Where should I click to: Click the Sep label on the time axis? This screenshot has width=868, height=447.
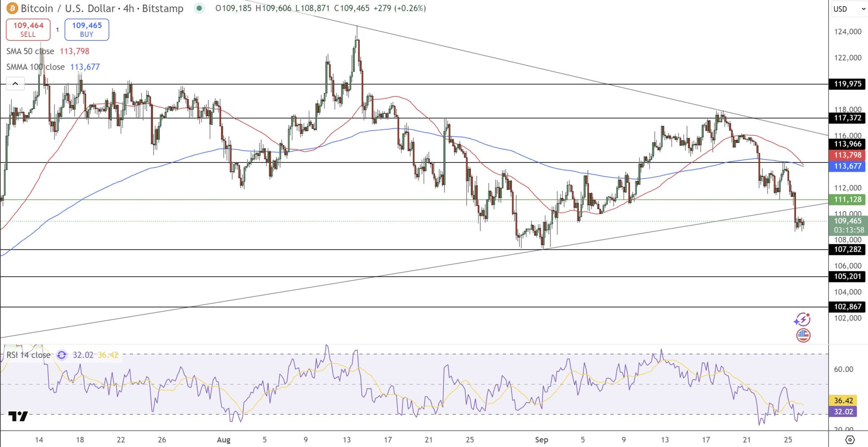click(x=541, y=440)
